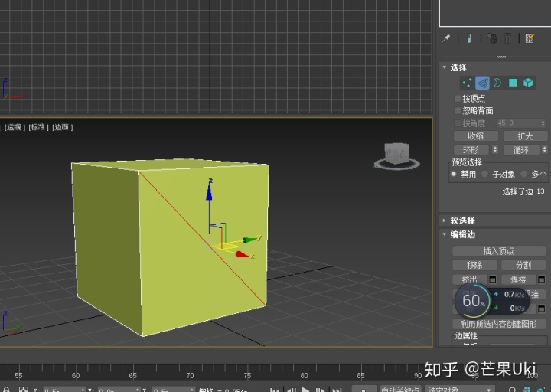Click the 60% floating monitor widget

pyautogui.click(x=473, y=302)
